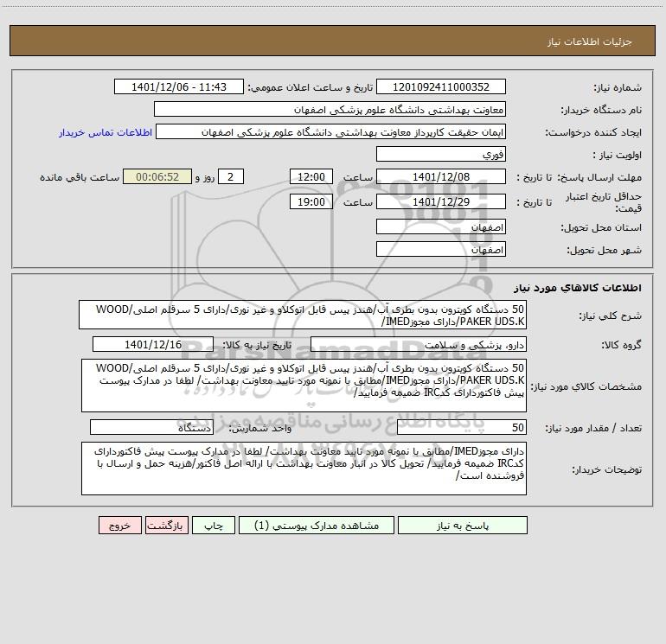Click the واحد شمارش field دستگاه
Screen dimensions: 666x644
click(x=151, y=427)
